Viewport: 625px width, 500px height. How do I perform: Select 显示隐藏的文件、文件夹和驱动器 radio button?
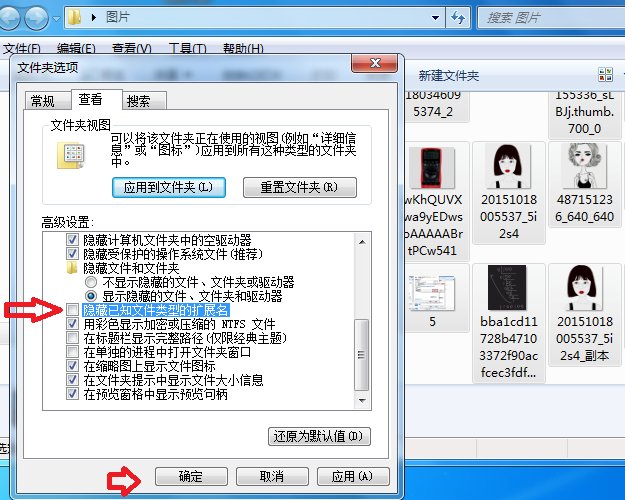click(91, 296)
